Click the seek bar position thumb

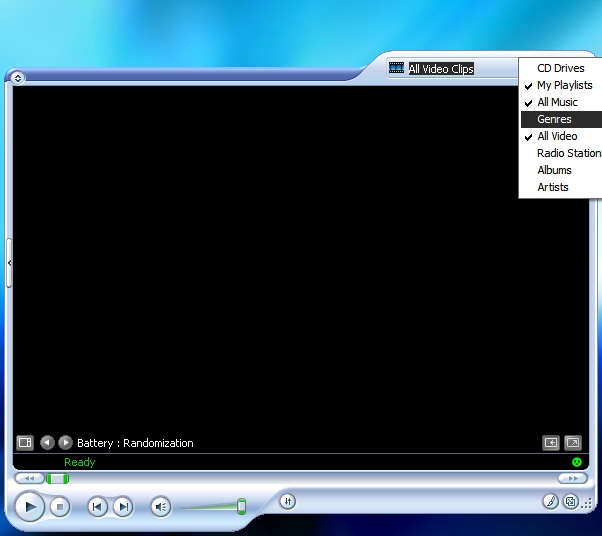tap(58, 478)
